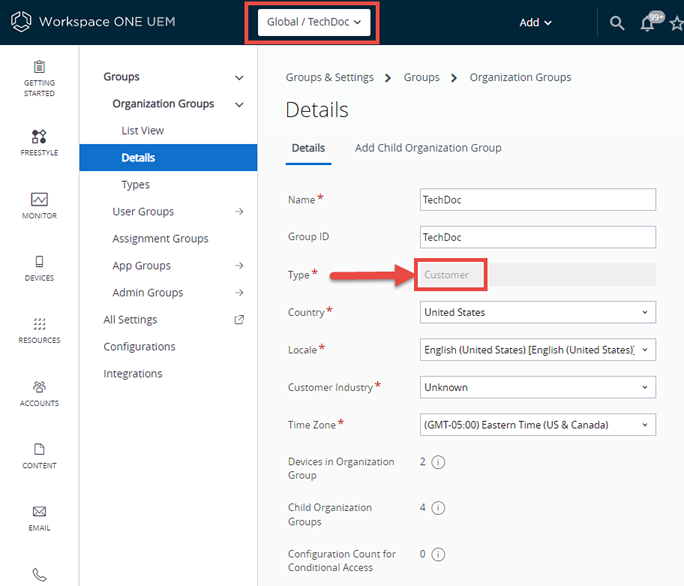The height and width of the screenshot is (586, 684).
Task: Click the favorites star icon
Action: click(x=677, y=23)
